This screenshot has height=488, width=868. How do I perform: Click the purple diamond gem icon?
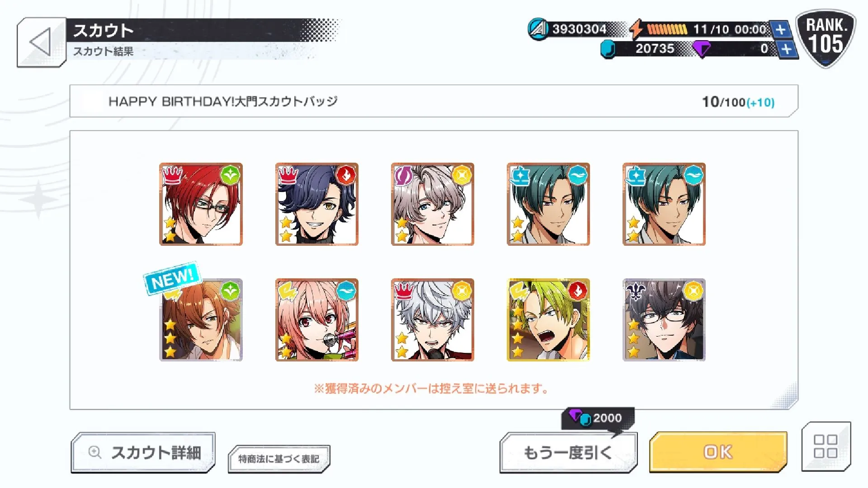[x=701, y=49]
